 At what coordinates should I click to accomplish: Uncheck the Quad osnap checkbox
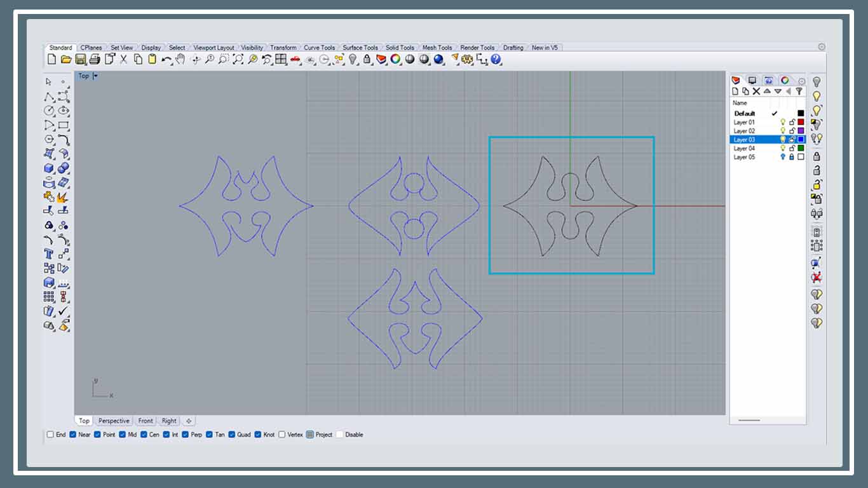(x=232, y=435)
